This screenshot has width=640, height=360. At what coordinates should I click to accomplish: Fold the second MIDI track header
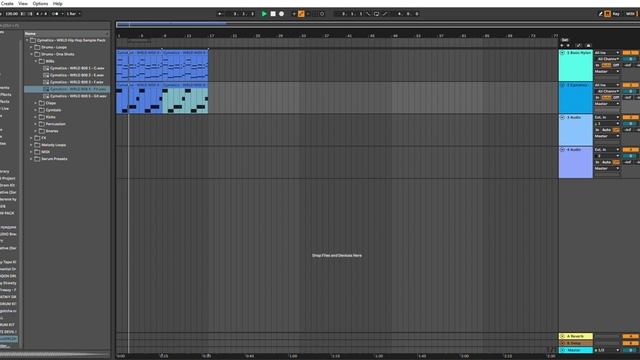click(562, 85)
